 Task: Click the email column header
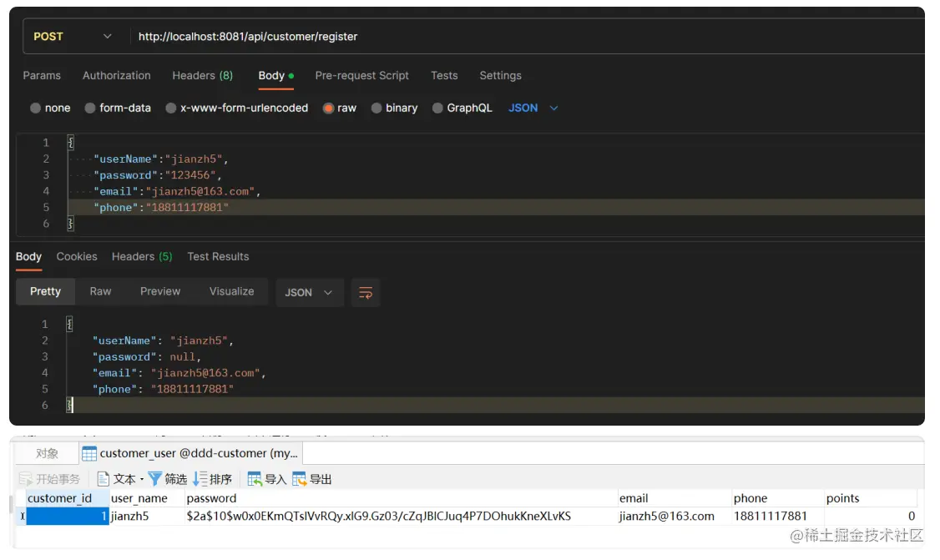(x=674, y=498)
